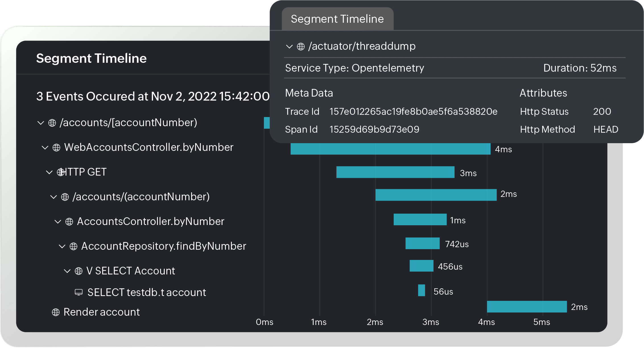The width and height of the screenshot is (644, 348).
Task: Click the globe icon beside /accounts/[accountNumber)
Action: click(x=53, y=123)
